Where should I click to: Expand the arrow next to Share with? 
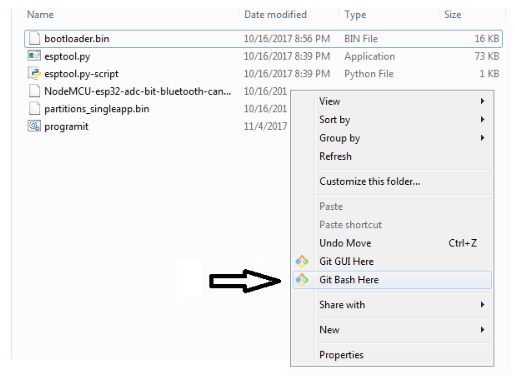(x=482, y=304)
